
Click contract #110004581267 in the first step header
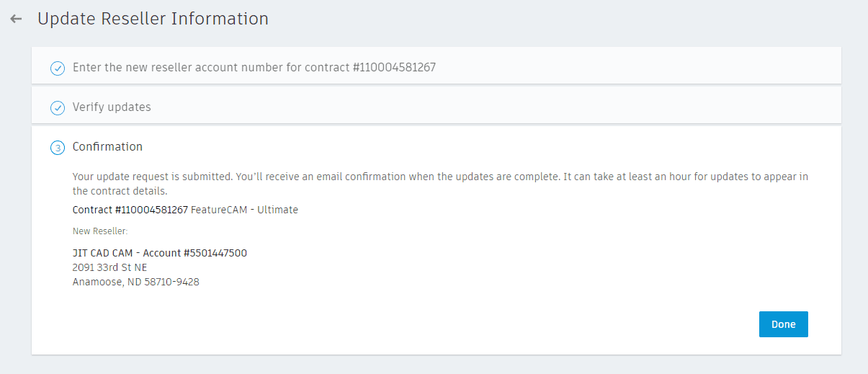click(x=395, y=68)
